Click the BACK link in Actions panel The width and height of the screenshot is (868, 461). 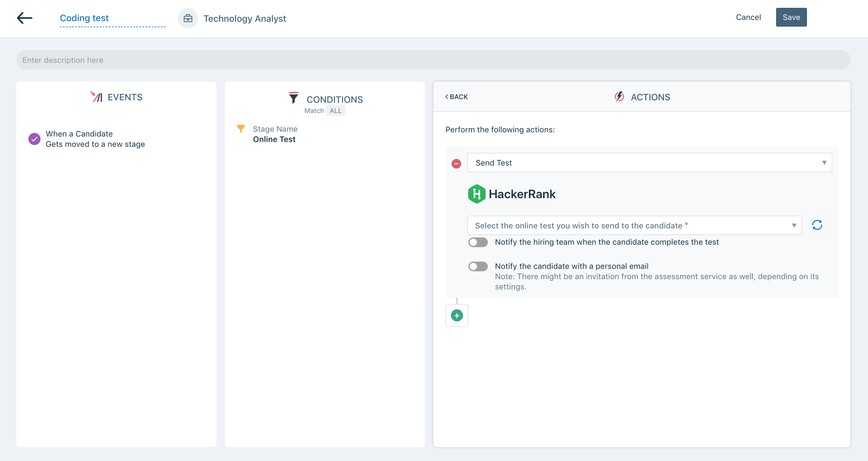(x=456, y=97)
